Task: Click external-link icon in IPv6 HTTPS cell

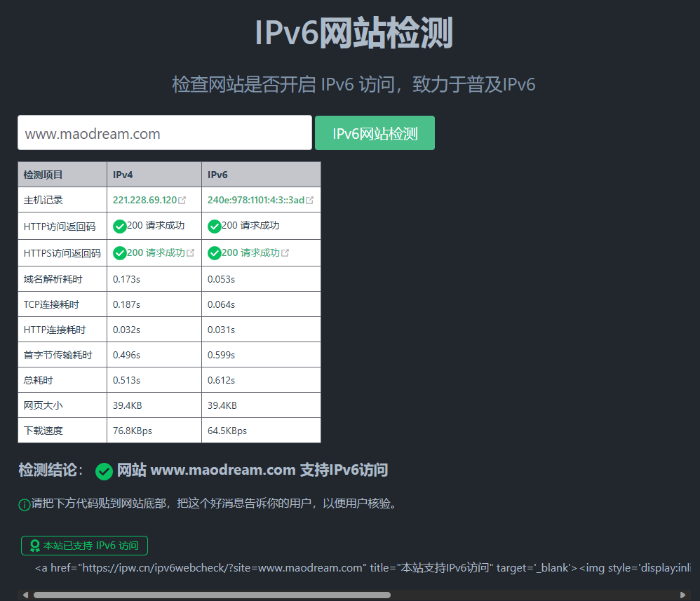Action: click(x=285, y=252)
